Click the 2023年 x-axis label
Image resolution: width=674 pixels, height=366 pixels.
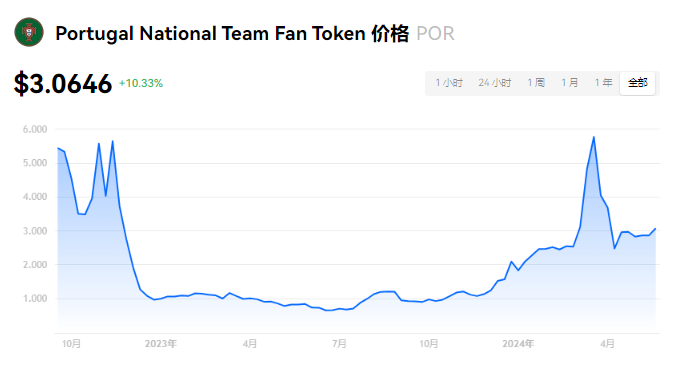tap(161, 344)
